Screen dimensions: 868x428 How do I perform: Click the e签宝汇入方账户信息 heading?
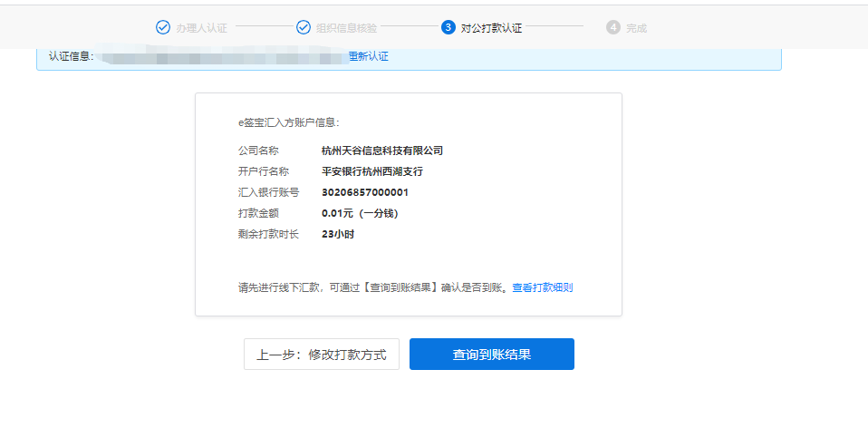click(x=288, y=122)
